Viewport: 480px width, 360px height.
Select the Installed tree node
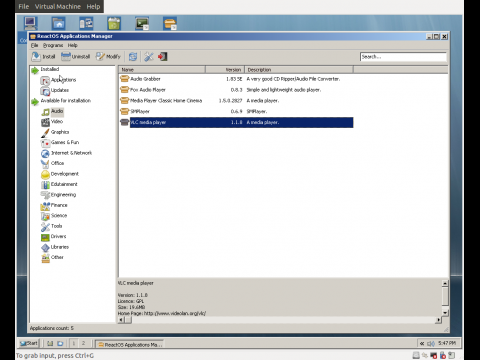(x=50, y=69)
